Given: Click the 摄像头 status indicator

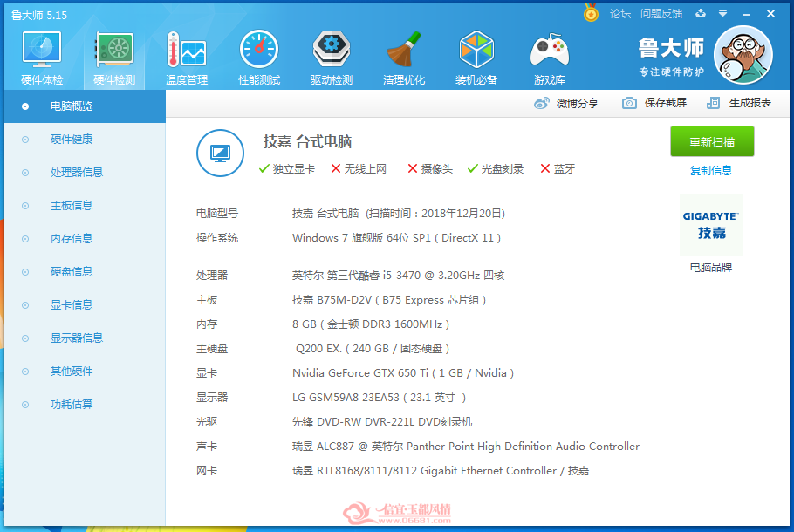Looking at the screenshot, I should coord(430,169).
